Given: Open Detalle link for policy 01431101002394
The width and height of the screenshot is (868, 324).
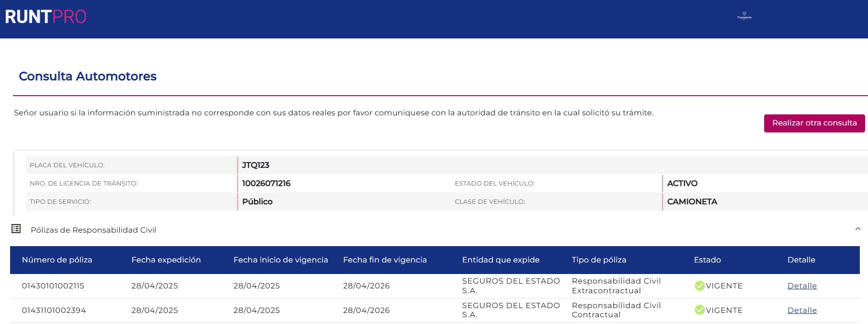Looking at the screenshot, I should 802,311.
